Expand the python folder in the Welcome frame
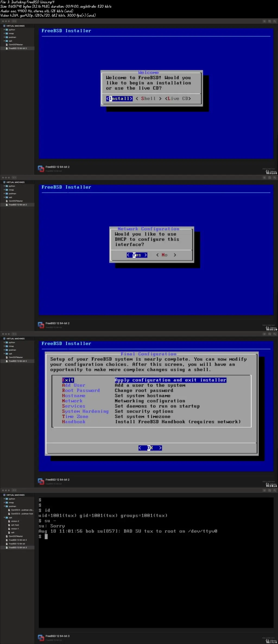 click(4, 30)
